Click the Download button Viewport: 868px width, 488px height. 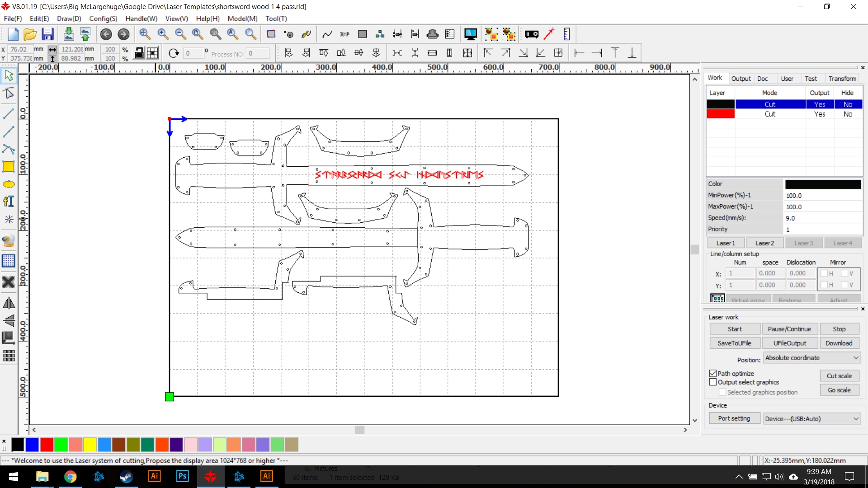pyautogui.click(x=839, y=343)
